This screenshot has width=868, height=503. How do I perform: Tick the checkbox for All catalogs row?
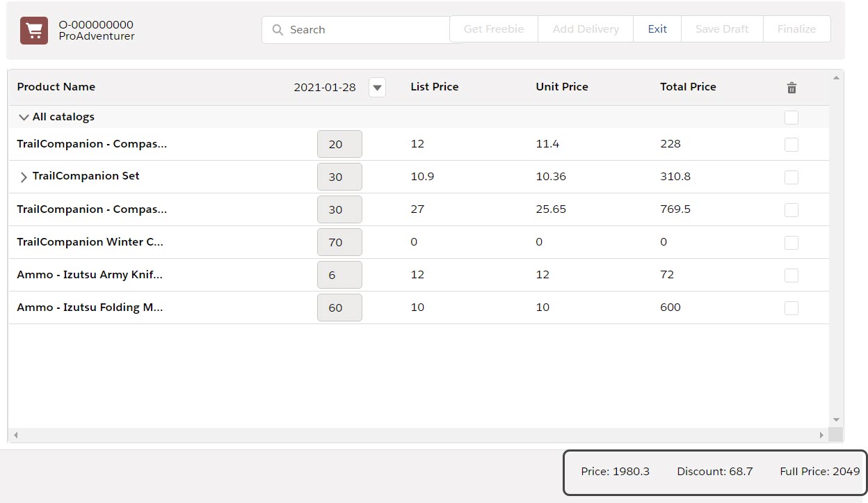pyautogui.click(x=791, y=118)
